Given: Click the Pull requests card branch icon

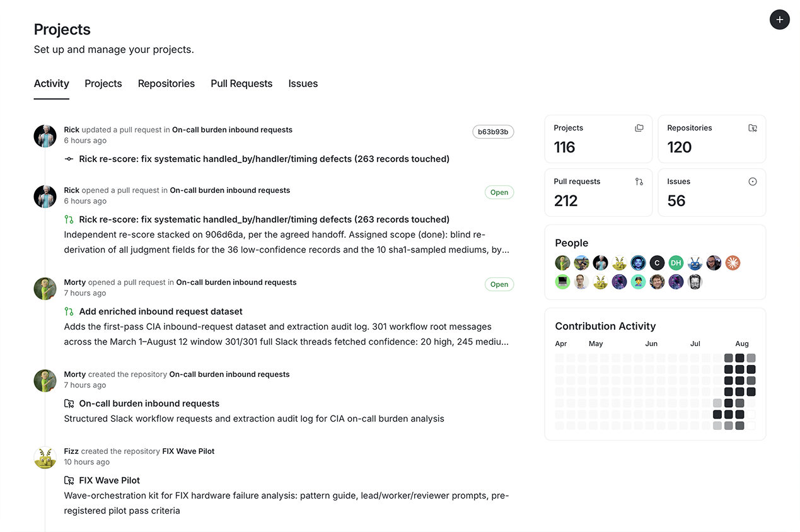Looking at the screenshot, I should click(x=639, y=182).
